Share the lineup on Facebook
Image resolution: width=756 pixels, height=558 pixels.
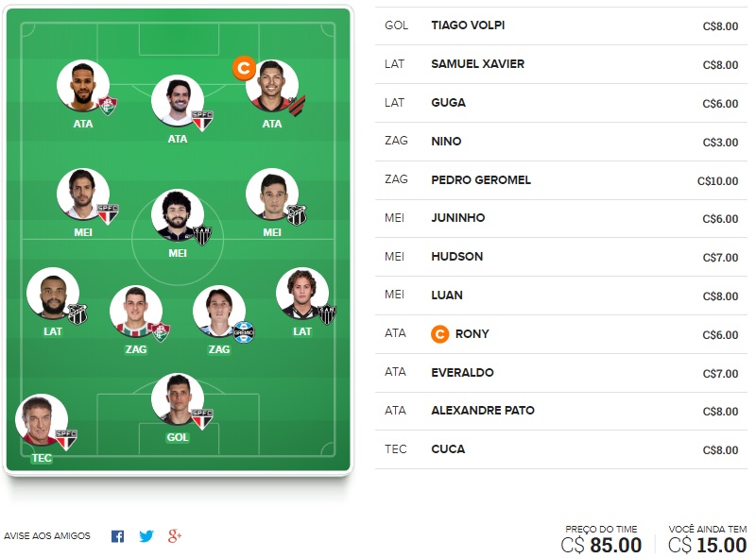click(117, 536)
